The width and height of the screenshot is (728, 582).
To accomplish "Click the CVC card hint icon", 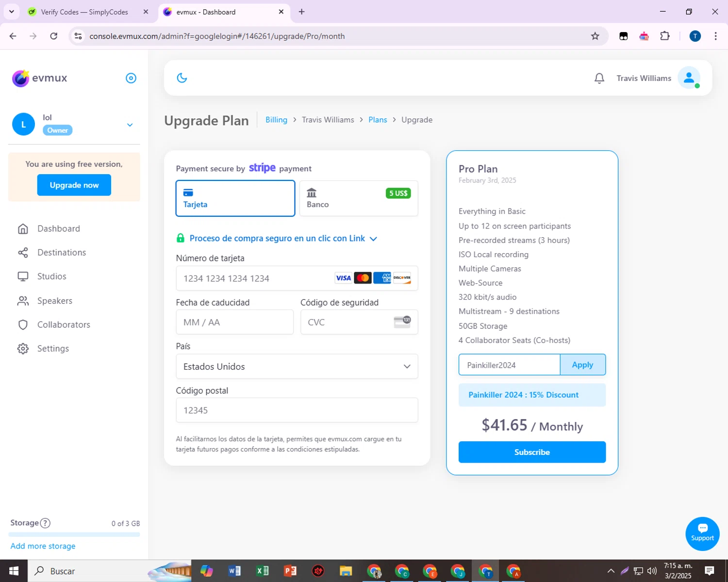I will tap(402, 322).
